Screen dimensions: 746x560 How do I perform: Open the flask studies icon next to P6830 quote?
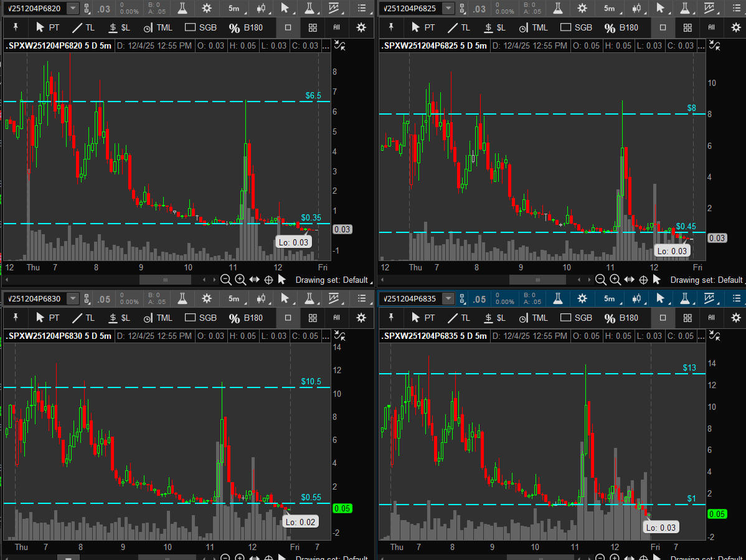click(x=182, y=298)
